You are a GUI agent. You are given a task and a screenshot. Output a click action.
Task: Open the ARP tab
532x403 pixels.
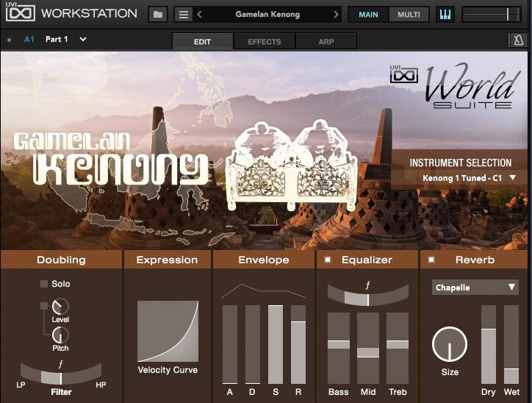[x=326, y=41]
